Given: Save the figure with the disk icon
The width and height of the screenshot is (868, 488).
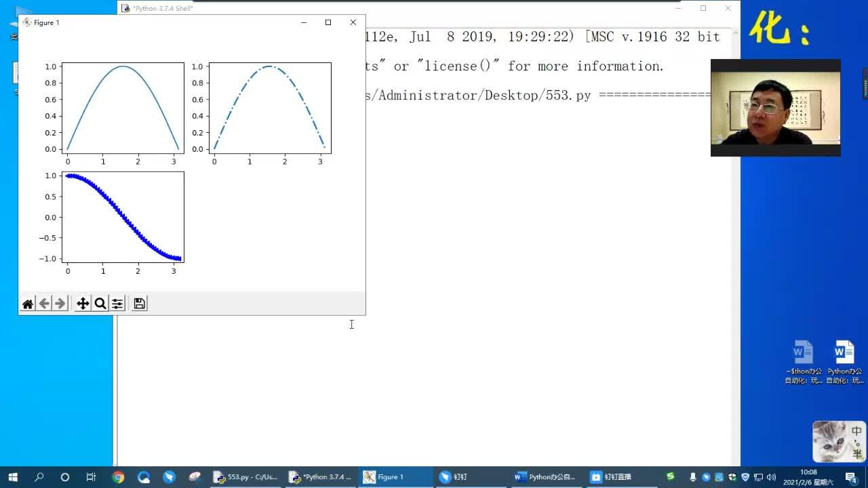Looking at the screenshot, I should [x=139, y=304].
